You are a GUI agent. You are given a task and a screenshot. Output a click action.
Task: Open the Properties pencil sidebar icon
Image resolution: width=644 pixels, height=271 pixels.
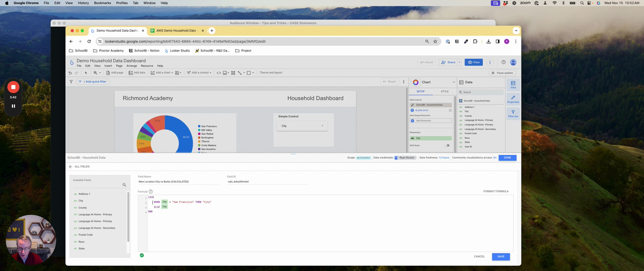tap(513, 99)
